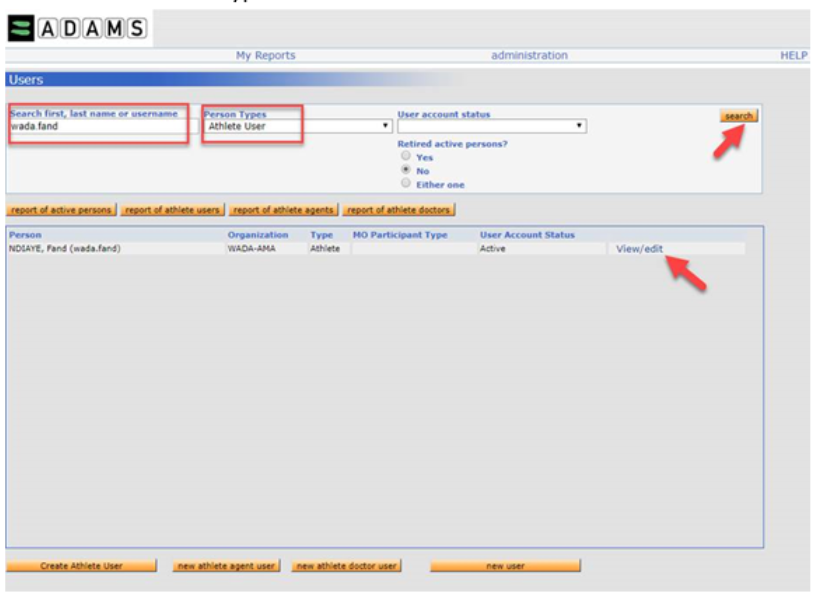The width and height of the screenshot is (817, 594).
Task: Open the administration menu
Action: click(529, 55)
